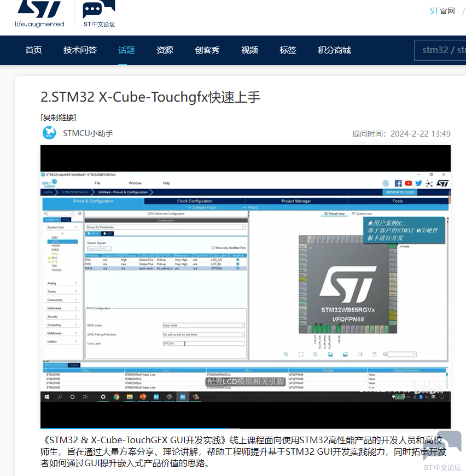Click the ST logo in CubeMX header
Viewport: 466px width, 476px height.
tap(442, 184)
